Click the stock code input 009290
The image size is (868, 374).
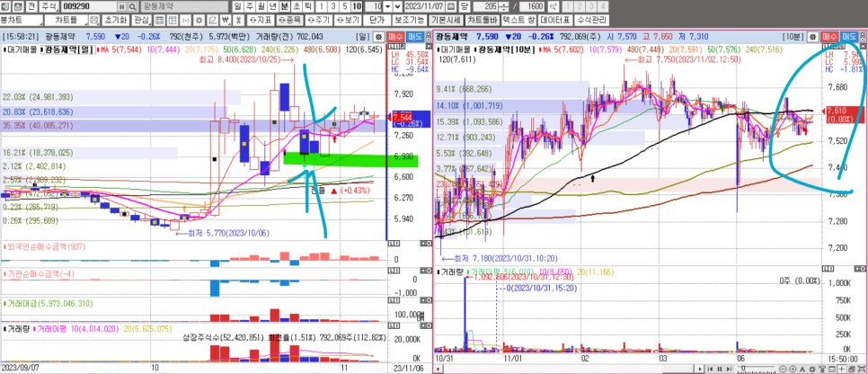pyautogui.click(x=89, y=6)
